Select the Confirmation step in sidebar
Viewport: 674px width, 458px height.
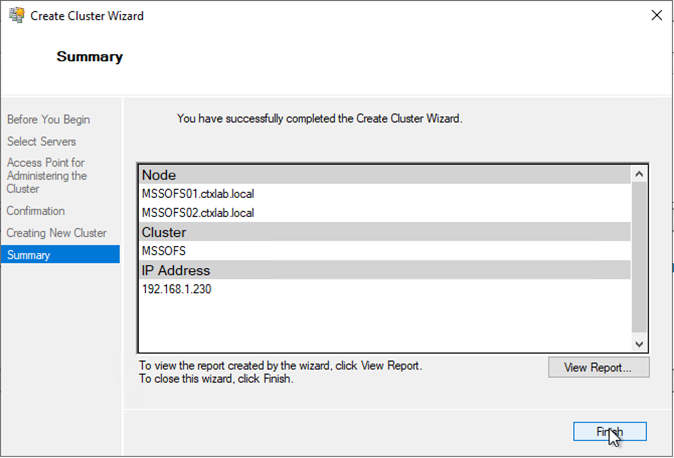tap(36, 211)
